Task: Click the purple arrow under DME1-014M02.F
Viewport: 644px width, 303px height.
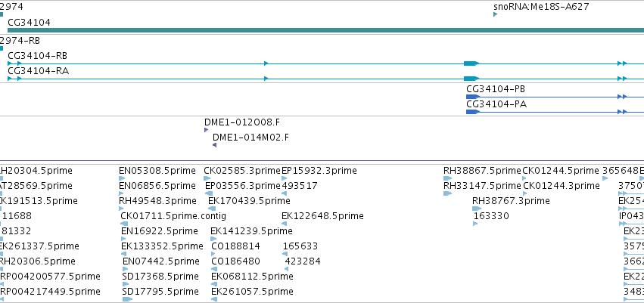Action: coord(214,145)
